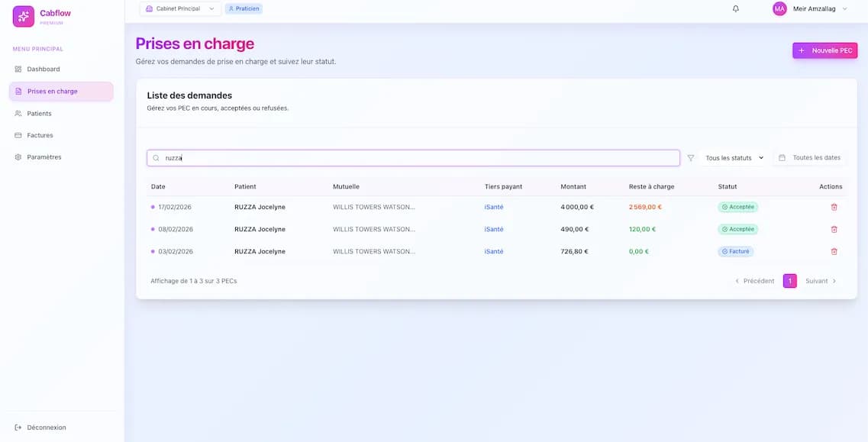
Task: Open iSanté link in 17/02/2026 row
Action: click(494, 207)
